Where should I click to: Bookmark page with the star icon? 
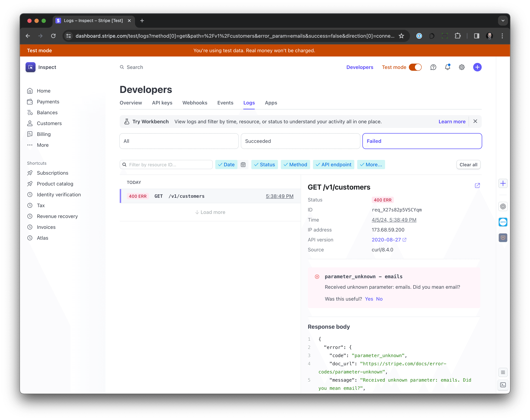click(x=401, y=36)
